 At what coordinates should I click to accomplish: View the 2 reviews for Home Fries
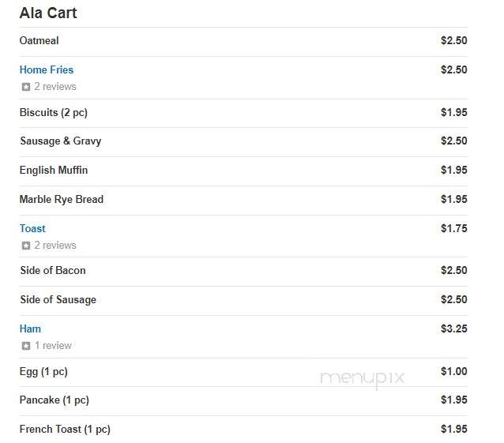(x=55, y=86)
